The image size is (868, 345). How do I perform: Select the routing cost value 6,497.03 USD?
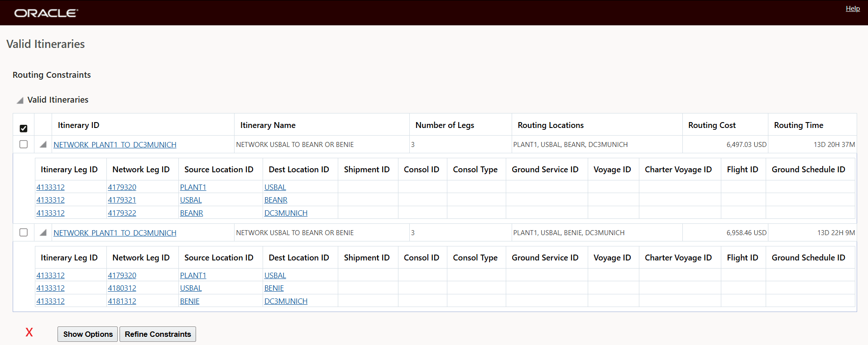point(746,145)
